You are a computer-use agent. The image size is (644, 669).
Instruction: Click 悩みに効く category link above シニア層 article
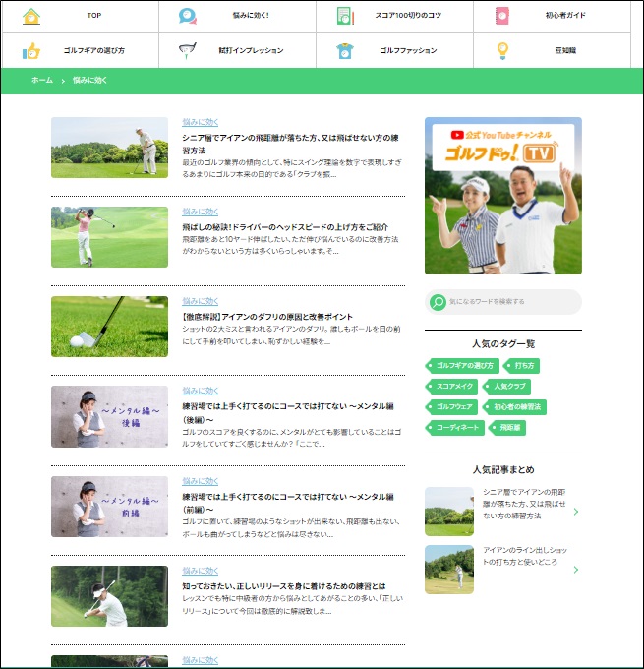pos(200,122)
